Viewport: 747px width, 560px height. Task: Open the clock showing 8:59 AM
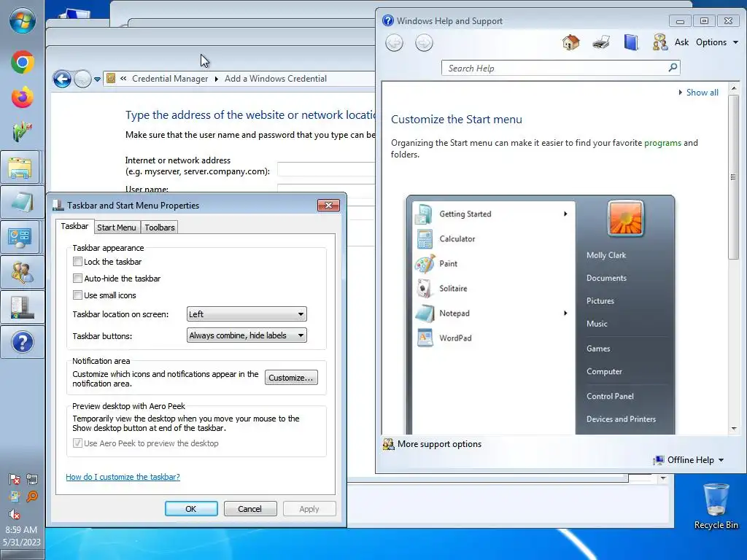click(x=21, y=536)
